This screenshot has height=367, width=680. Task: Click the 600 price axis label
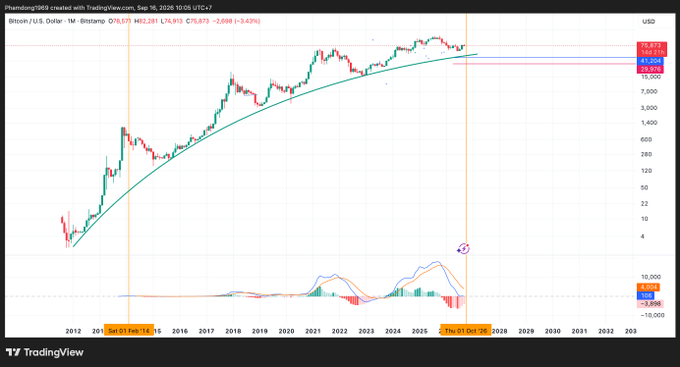(646, 139)
